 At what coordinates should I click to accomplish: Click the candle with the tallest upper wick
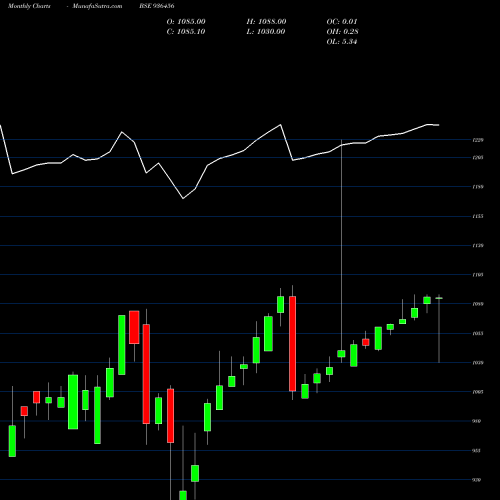tap(341, 353)
